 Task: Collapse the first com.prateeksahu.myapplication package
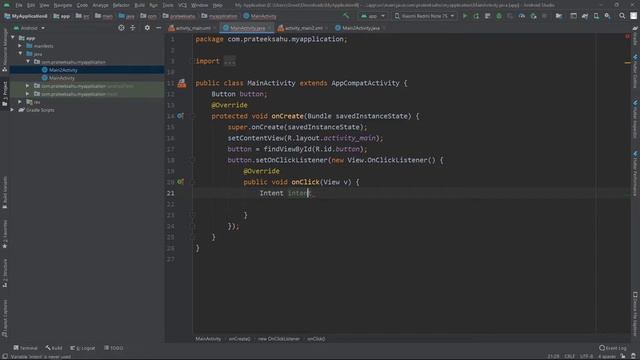pos(28,62)
